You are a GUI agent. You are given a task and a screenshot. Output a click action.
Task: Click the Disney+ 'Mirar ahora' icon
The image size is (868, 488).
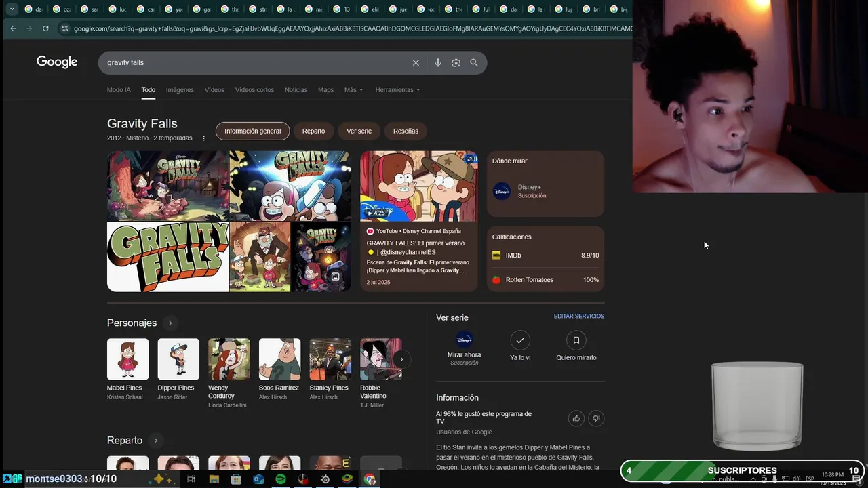pyautogui.click(x=464, y=340)
